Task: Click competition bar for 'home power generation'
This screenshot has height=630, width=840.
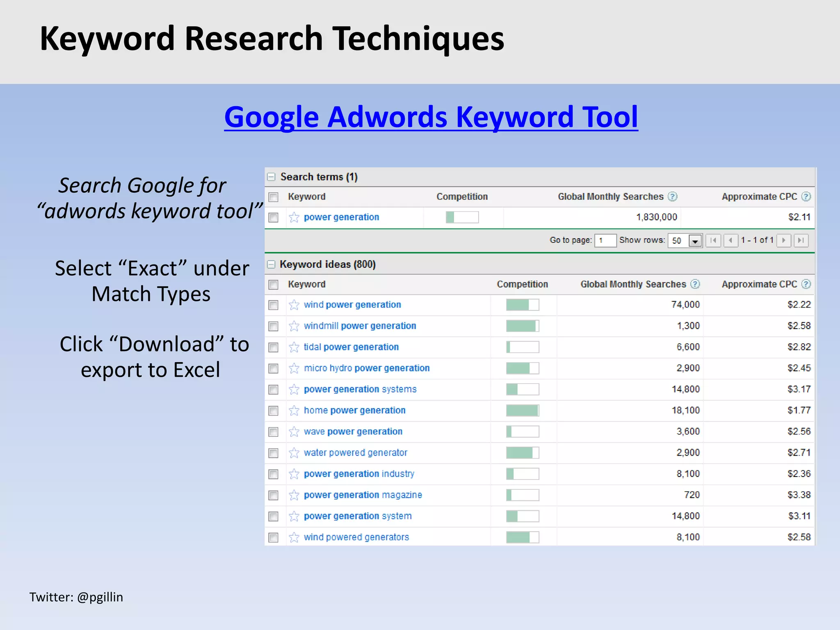Action: (x=523, y=411)
